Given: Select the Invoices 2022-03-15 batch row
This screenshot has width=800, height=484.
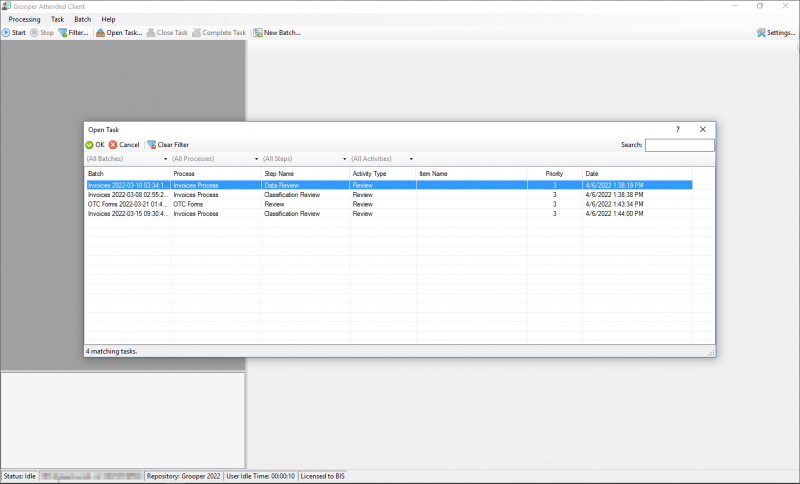Looking at the screenshot, I should click(389, 214).
